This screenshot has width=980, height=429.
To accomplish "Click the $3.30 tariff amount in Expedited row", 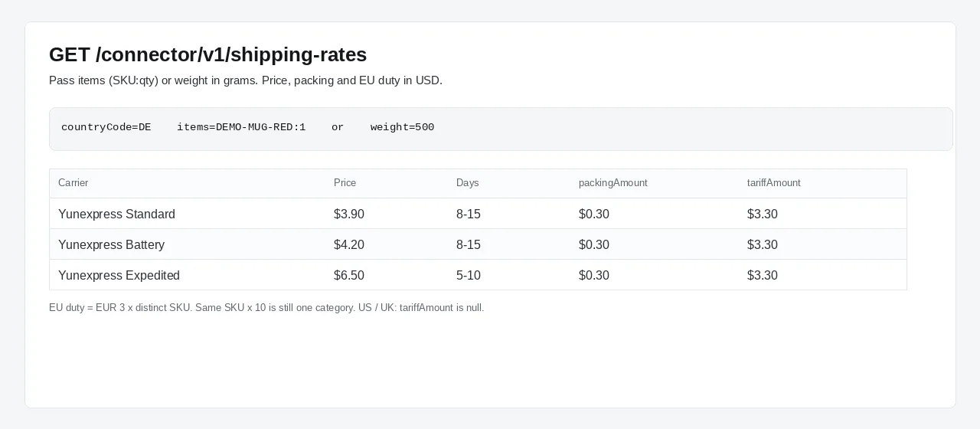I will tap(763, 275).
